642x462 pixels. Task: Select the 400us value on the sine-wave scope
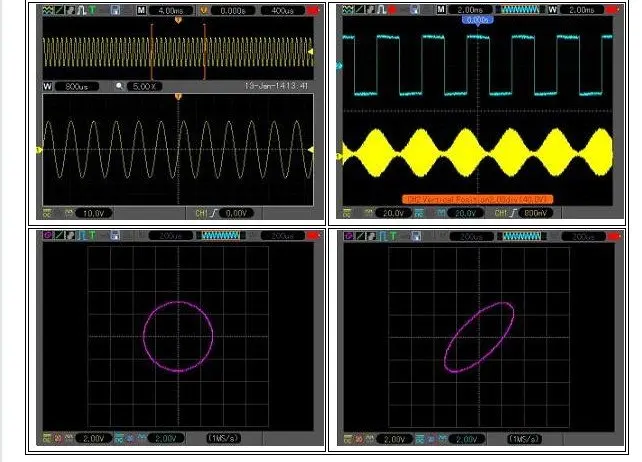[283, 11]
